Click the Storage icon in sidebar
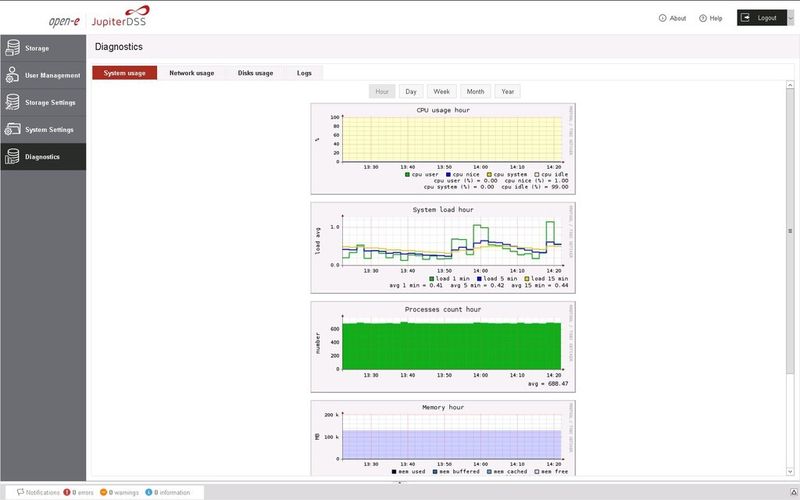Image resolution: width=800 pixels, height=500 pixels. [x=12, y=48]
